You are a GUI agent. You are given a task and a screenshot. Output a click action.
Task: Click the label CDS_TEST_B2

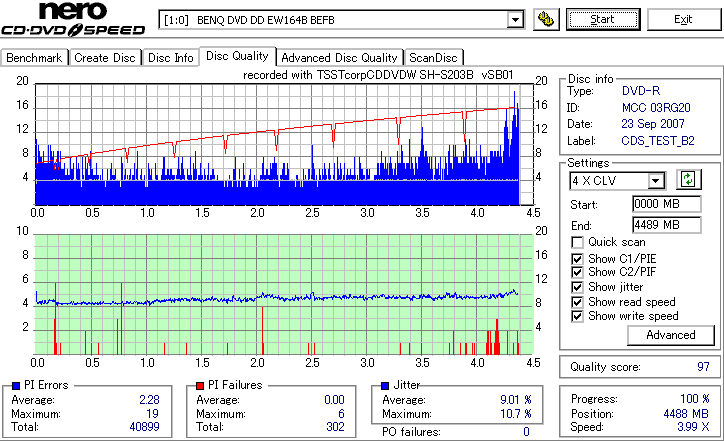[x=658, y=141]
